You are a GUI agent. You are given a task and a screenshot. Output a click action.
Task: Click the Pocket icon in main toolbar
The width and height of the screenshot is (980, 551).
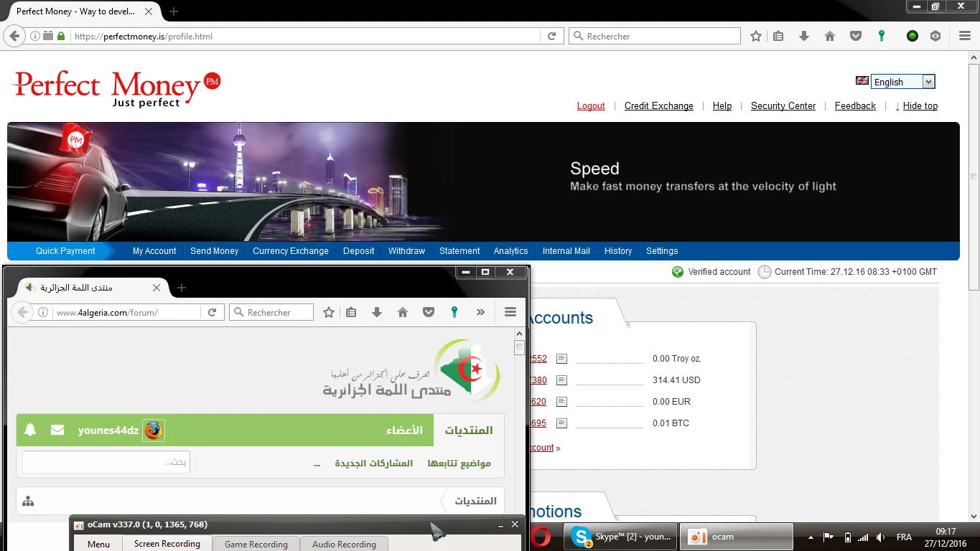tap(856, 36)
